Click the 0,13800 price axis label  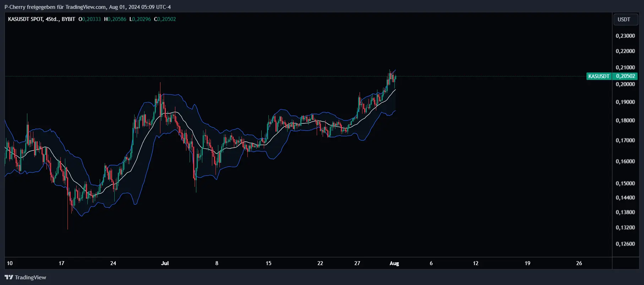point(625,212)
